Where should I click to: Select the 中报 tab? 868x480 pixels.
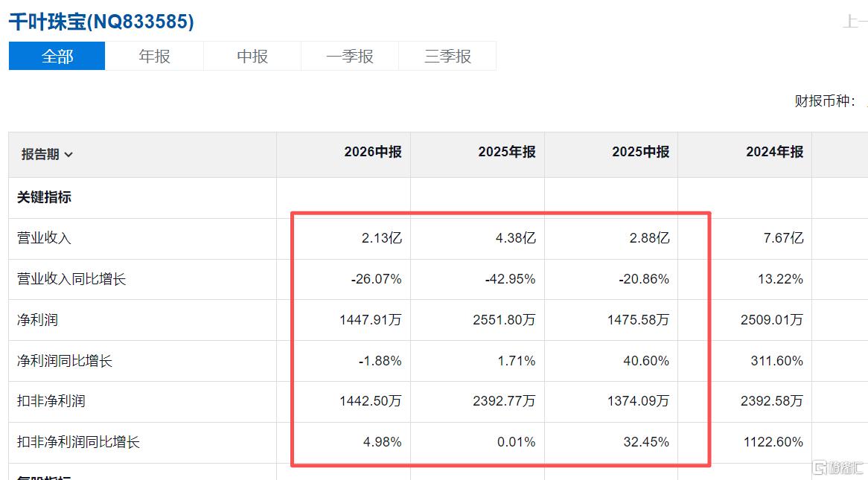click(252, 56)
